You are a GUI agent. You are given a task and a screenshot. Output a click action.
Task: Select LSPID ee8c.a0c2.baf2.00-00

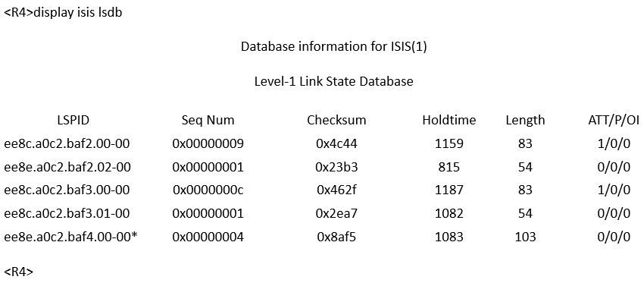tap(67, 143)
